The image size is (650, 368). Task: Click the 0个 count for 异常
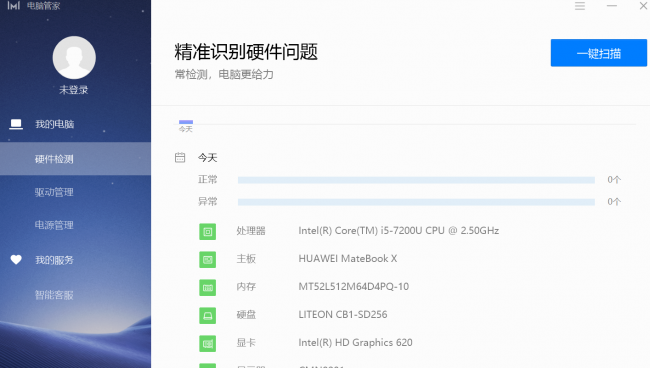[614, 201]
